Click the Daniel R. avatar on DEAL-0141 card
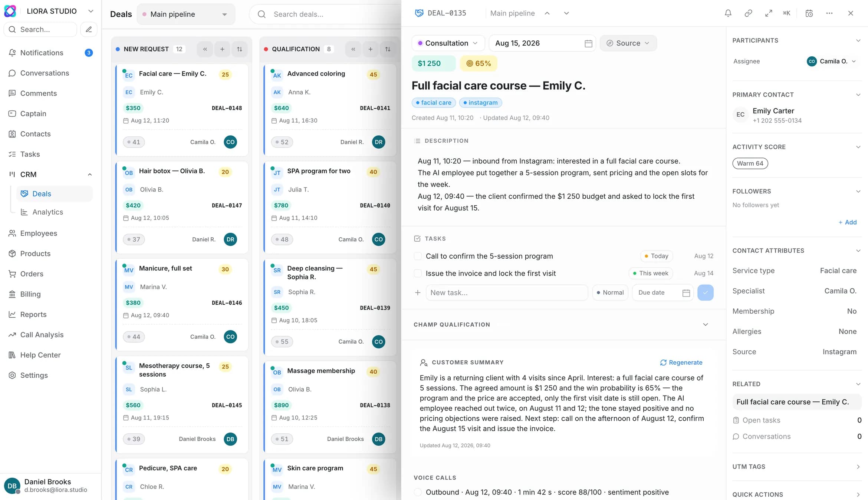 tap(378, 142)
